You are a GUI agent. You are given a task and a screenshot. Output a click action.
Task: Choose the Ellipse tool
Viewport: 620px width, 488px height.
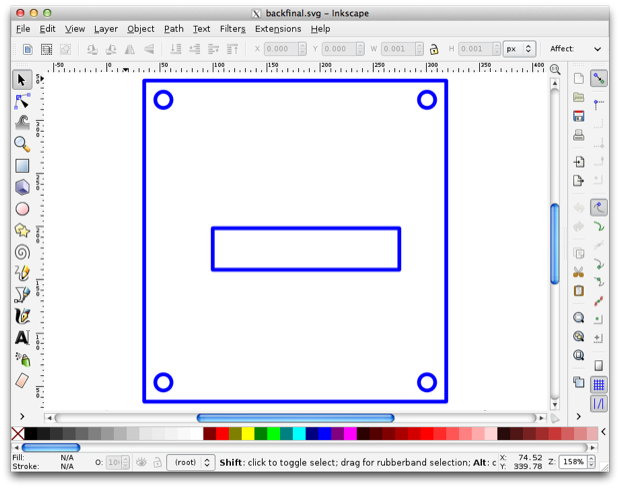coord(22,209)
